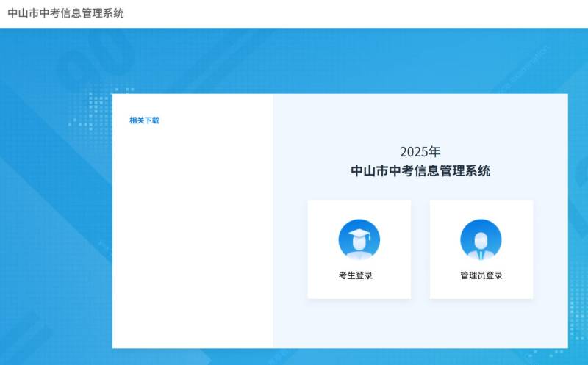The height and width of the screenshot is (365, 588).
Task: Click the blue background right of the panel
Action: 578,220
